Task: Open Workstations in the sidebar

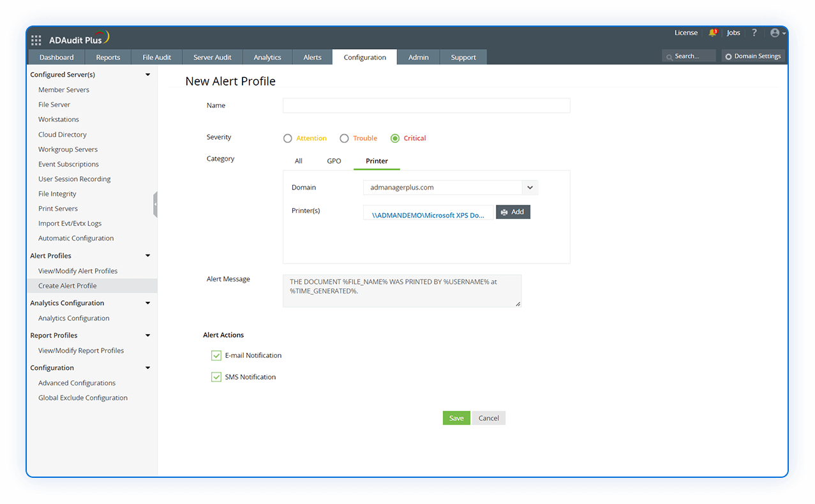Action: 59,119
